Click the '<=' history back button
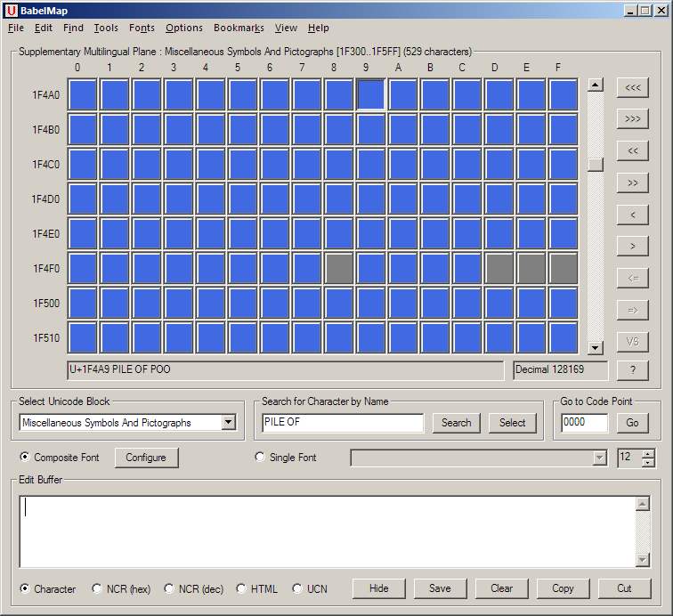The width and height of the screenshot is (673, 616). [632, 278]
